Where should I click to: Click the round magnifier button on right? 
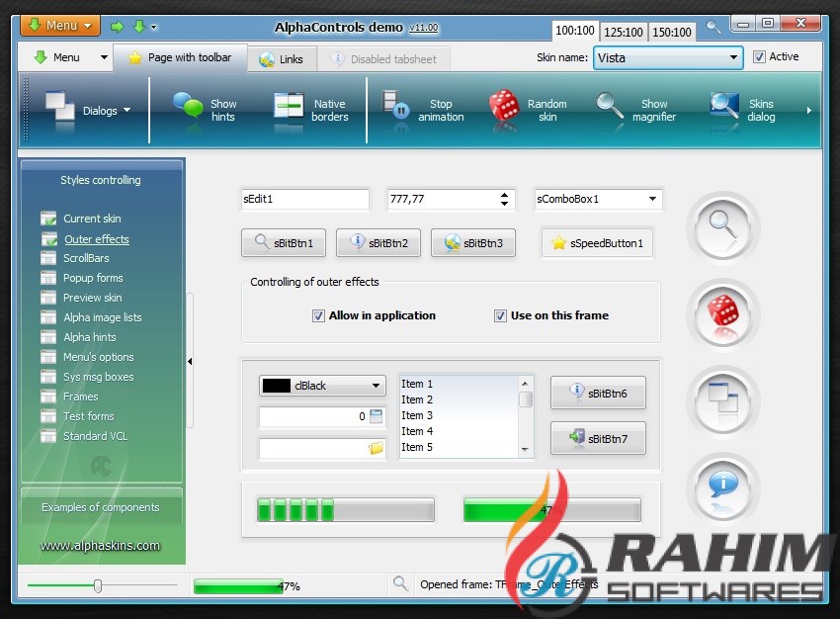pyautogui.click(x=723, y=228)
